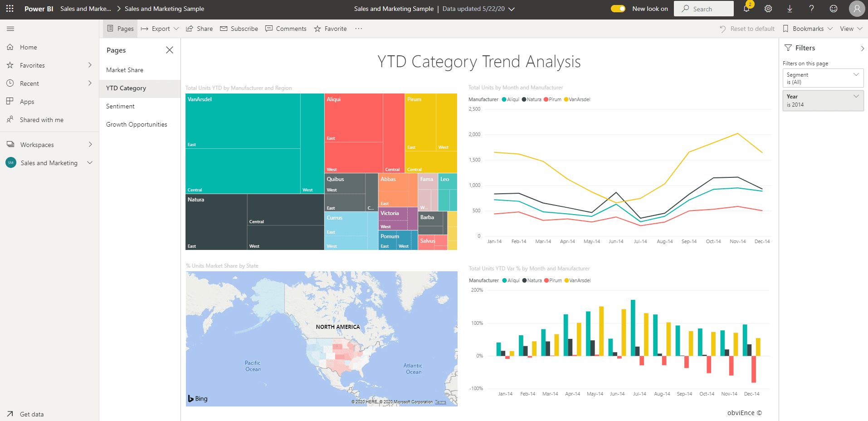Select the Sentiment page
Viewport: 868px width, 421px height.
(120, 106)
